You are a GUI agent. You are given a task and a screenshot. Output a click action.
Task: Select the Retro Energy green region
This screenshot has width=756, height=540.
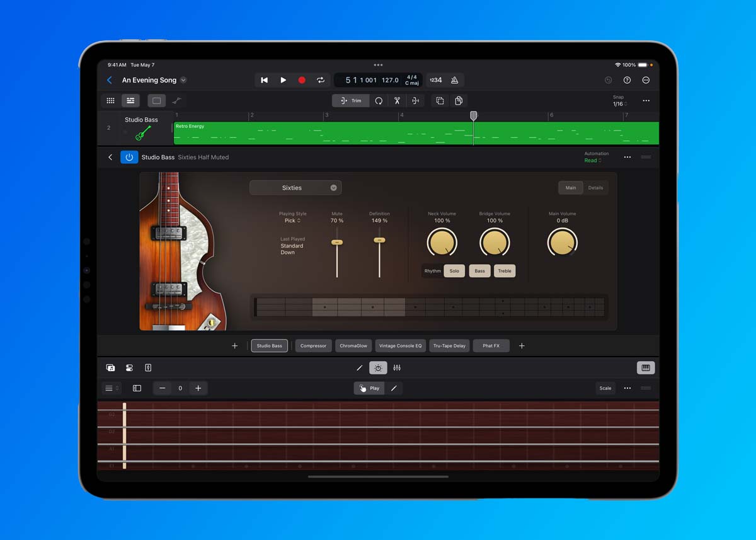click(416, 133)
